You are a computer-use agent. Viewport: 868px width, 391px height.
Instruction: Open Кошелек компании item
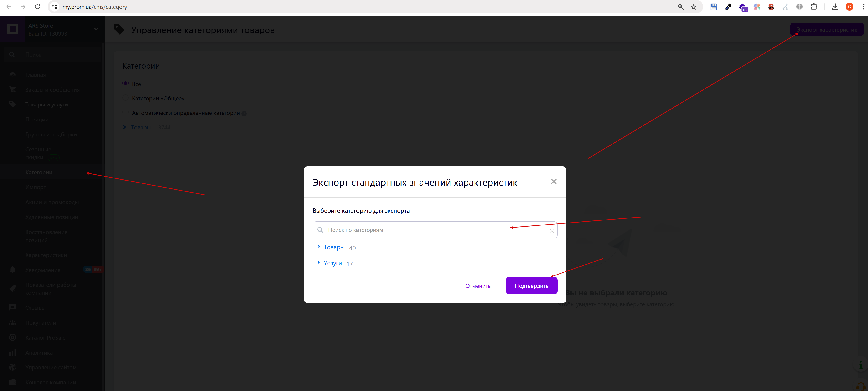point(50,383)
